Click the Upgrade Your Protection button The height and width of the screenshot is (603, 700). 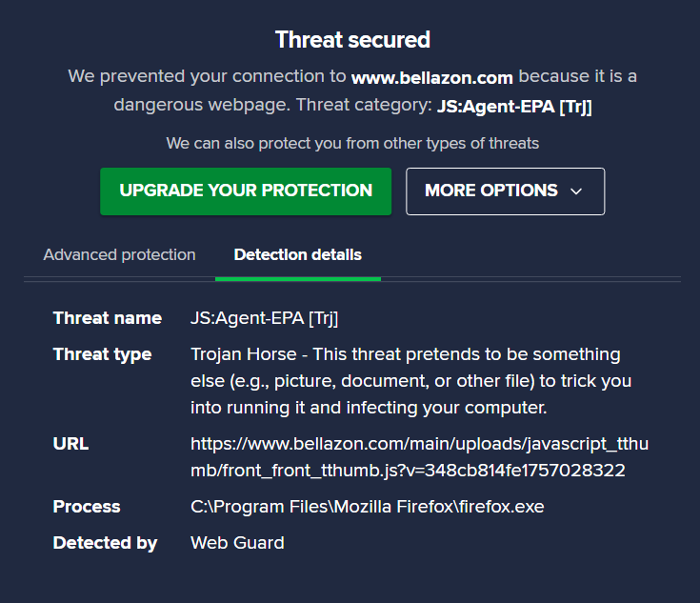tap(246, 191)
